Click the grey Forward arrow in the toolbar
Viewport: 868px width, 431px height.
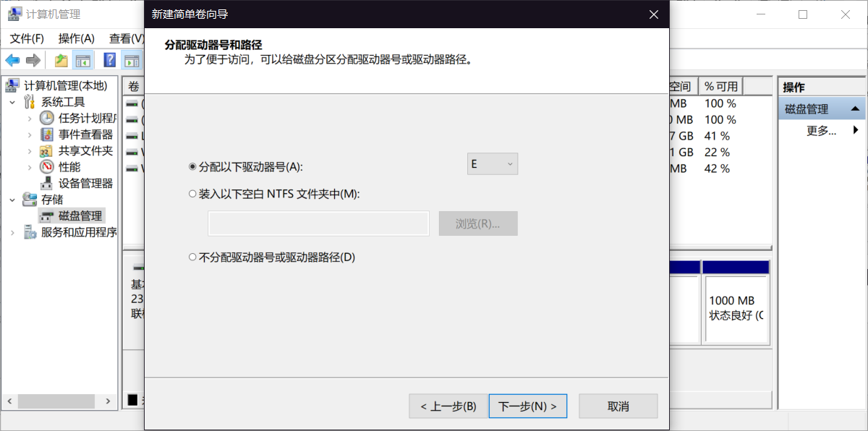[x=33, y=60]
